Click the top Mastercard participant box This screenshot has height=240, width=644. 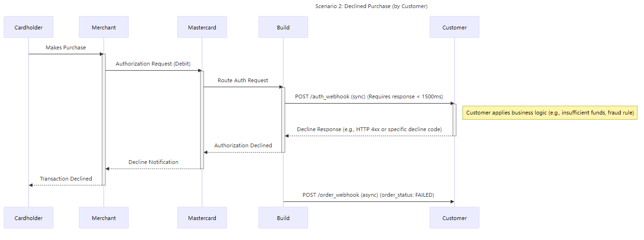[x=202, y=28]
